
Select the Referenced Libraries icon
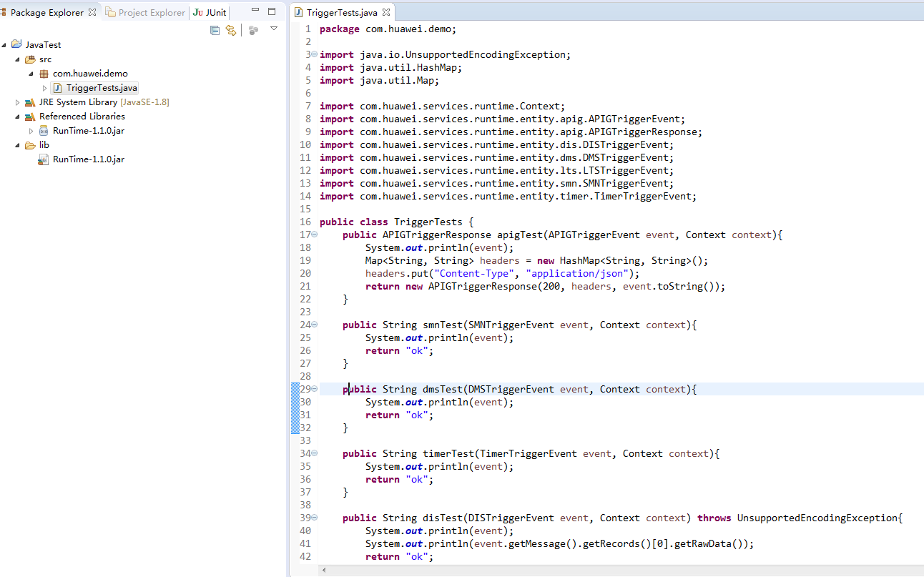30,117
